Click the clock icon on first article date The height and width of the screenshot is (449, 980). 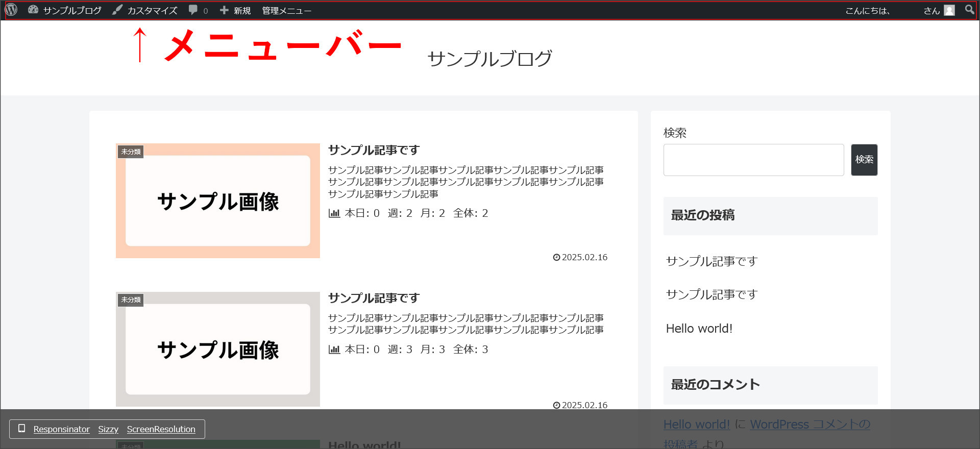click(x=556, y=258)
